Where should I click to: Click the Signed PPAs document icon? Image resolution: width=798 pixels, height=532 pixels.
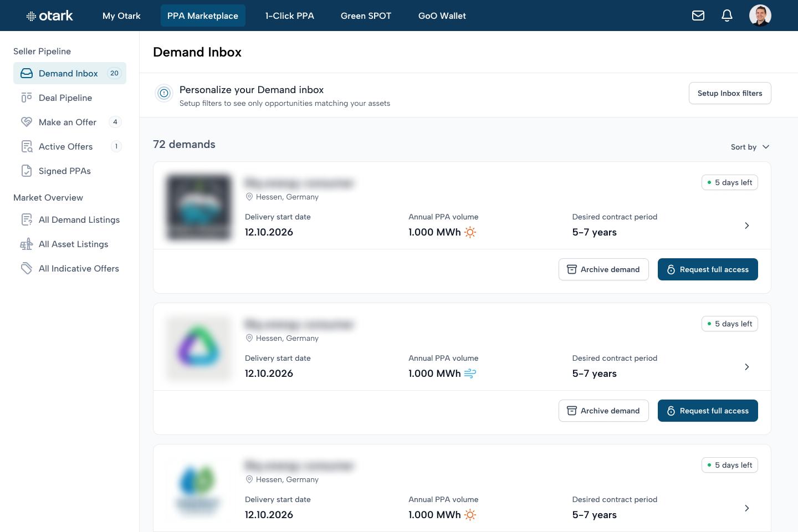click(x=27, y=171)
